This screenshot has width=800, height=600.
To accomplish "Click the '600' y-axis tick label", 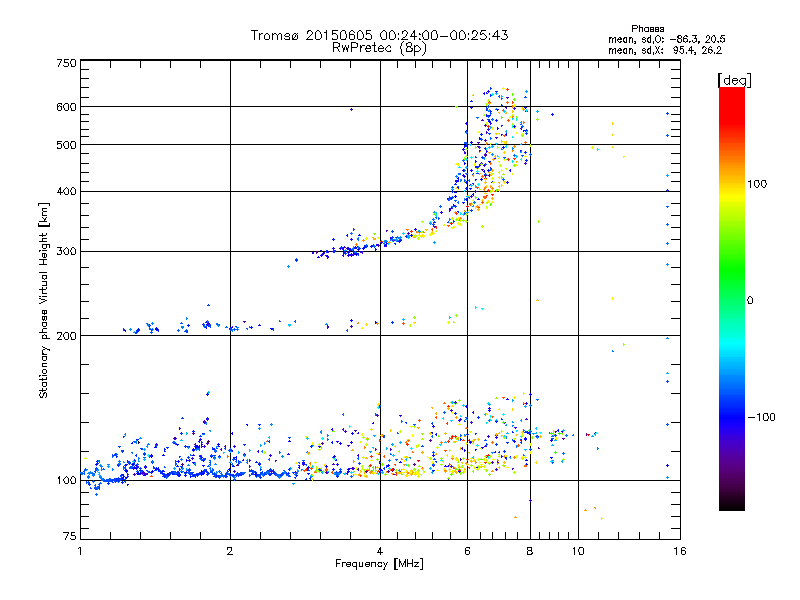I will pos(66,107).
